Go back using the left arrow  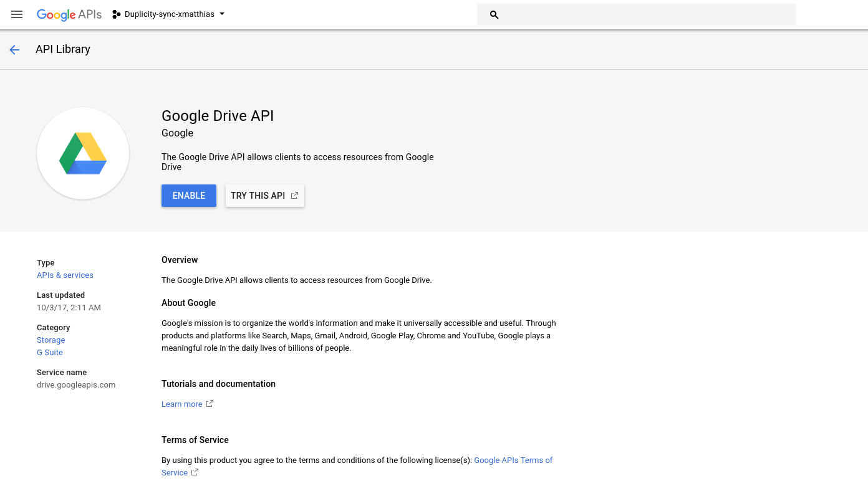click(14, 50)
